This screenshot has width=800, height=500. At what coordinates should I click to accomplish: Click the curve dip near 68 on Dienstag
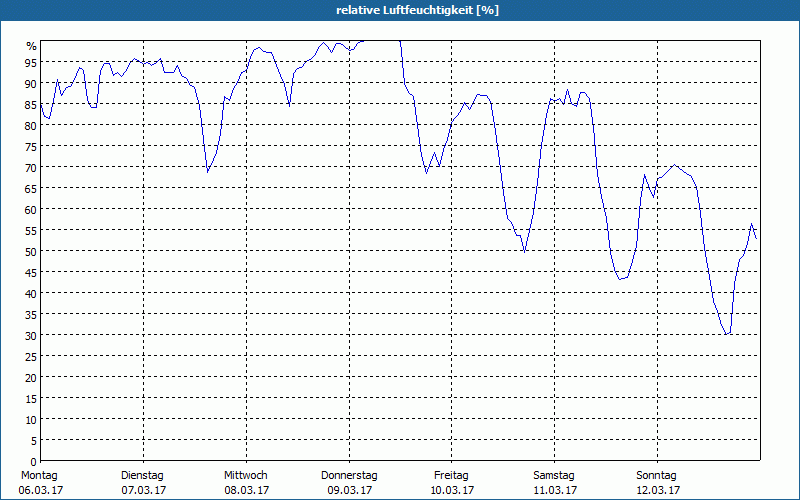[208, 172]
